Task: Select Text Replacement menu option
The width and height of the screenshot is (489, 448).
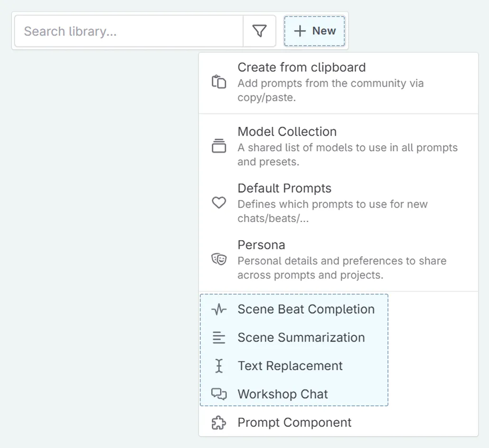Action: point(290,365)
